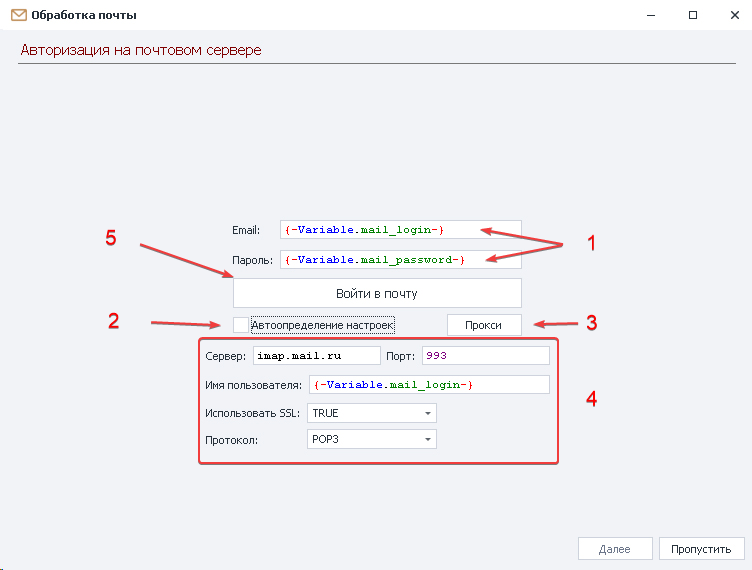Image resolution: width=752 pixels, height=570 pixels.
Task: Click the Пропустить button
Action: (x=701, y=549)
